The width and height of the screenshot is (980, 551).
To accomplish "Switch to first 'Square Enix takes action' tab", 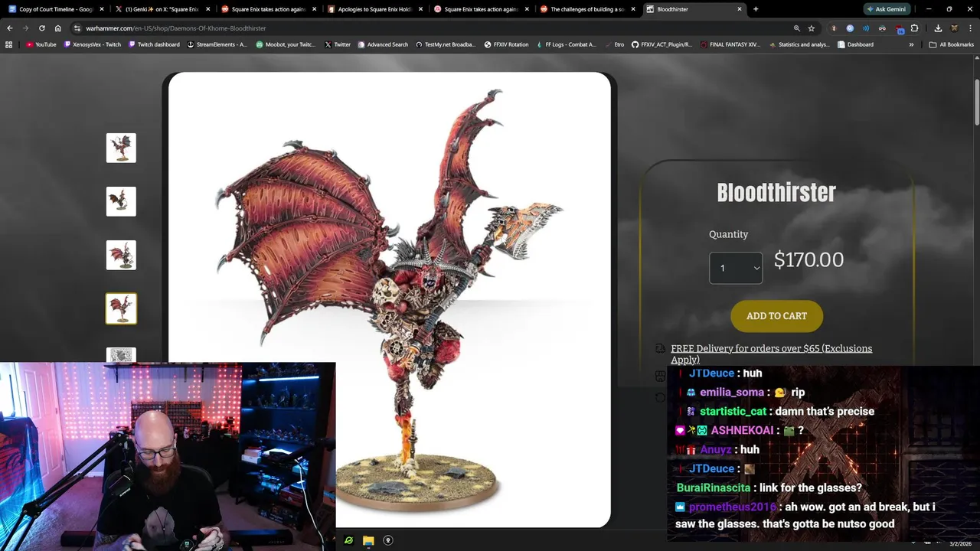I will click(x=267, y=9).
